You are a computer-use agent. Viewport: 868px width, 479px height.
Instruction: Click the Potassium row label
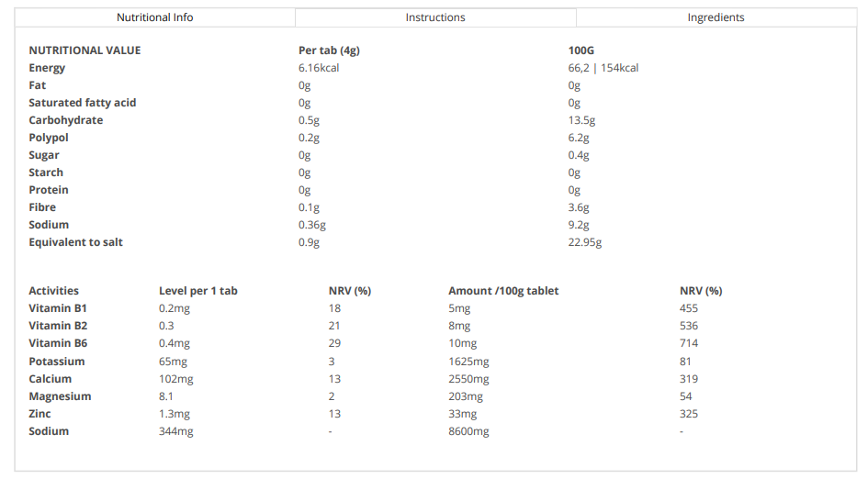(57, 362)
